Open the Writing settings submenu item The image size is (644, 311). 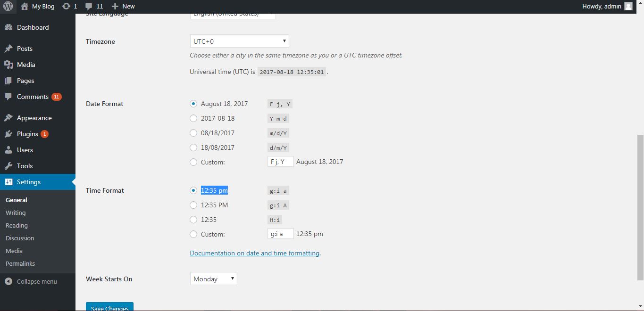(16, 213)
